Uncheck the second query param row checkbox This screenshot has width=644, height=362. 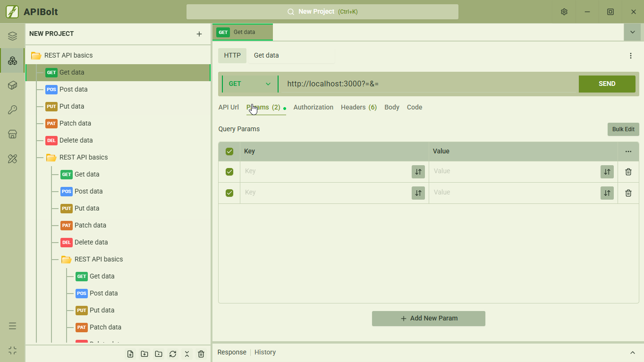coord(229,193)
